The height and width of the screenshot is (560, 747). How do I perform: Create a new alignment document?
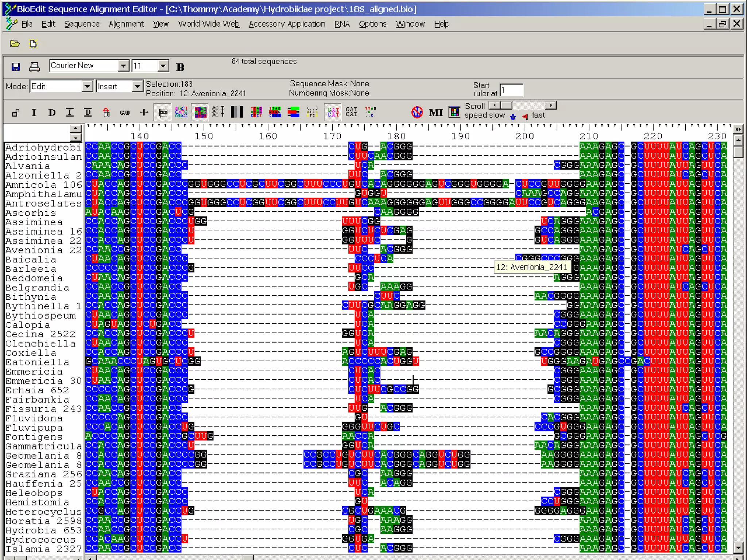(x=33, y=44)
